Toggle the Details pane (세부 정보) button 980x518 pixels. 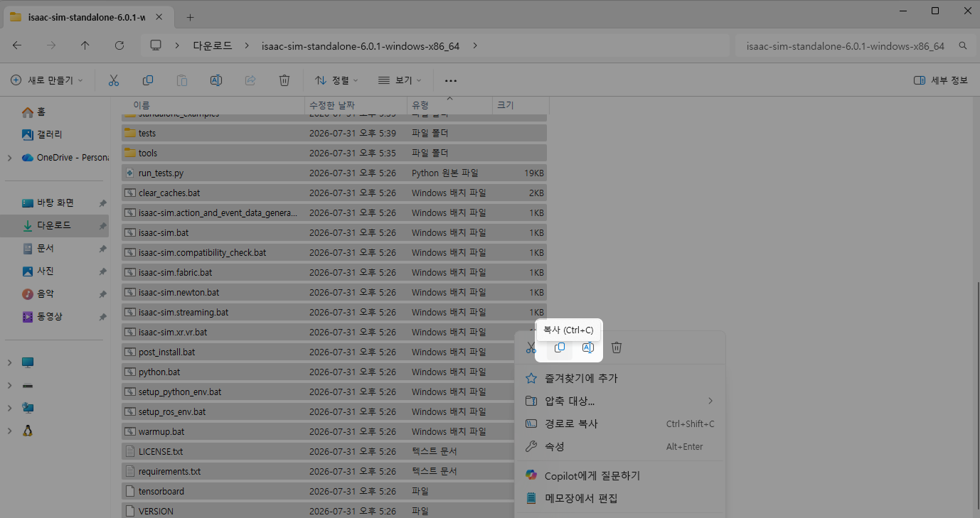coord(940,80)
